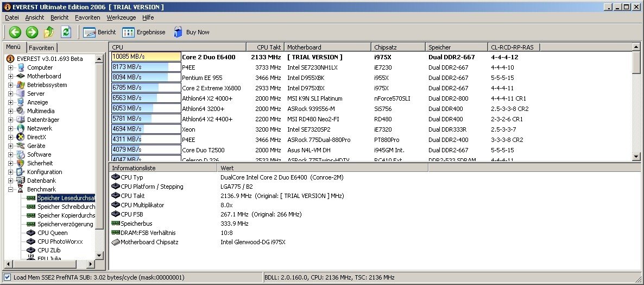Select the DirectX icon in tree
644x285 pixels.
point(21,137)
